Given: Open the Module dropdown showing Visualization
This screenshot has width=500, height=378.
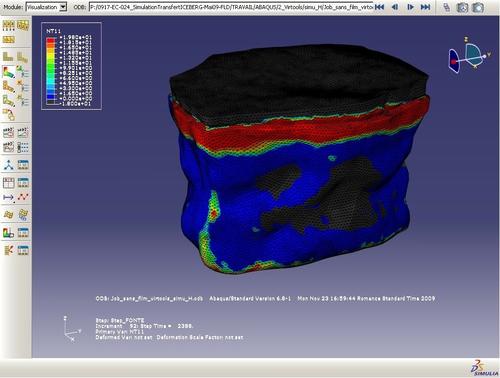Looking at the screenshot, I should (x=46, y=7).
